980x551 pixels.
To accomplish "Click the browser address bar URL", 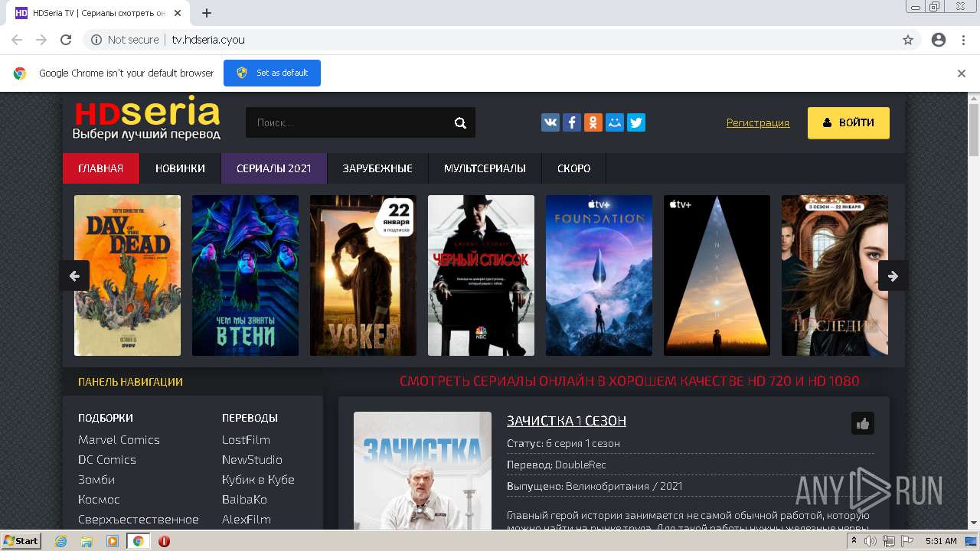I will [208, 40].
